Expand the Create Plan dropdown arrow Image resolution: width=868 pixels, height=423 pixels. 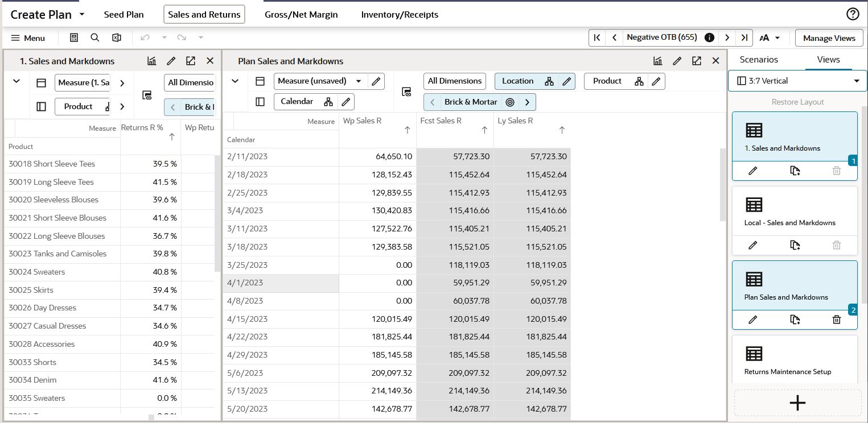pos(81,14)
